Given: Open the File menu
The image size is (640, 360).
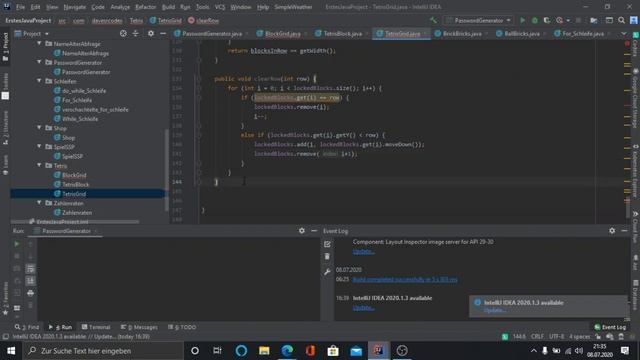Looking at the screenshot, I should 20,7.
